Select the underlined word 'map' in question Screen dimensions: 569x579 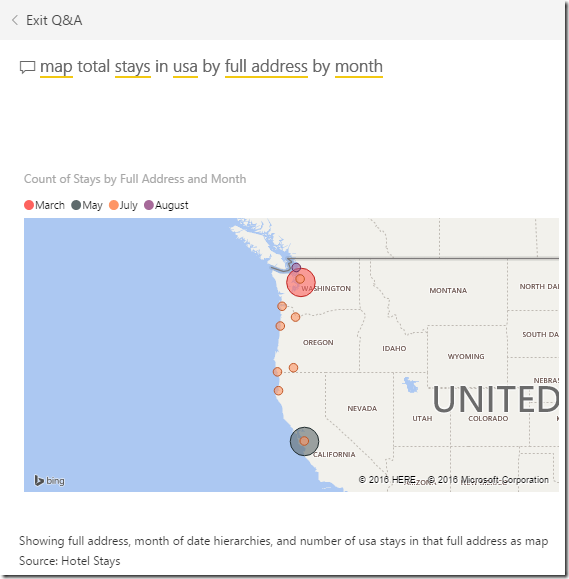coord(56,67)
